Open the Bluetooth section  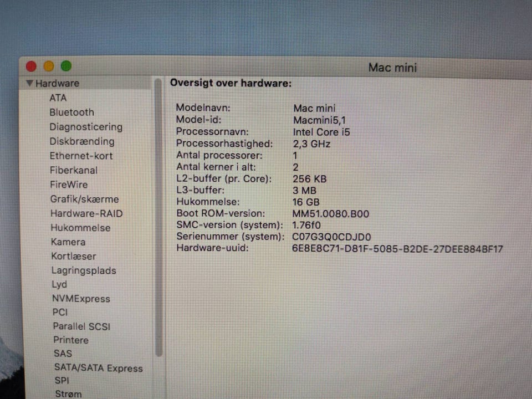coord(72,112)
